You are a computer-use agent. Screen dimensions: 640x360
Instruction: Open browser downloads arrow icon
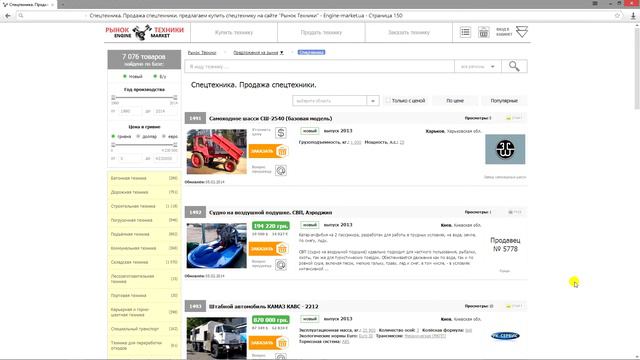tap(633, 16)
